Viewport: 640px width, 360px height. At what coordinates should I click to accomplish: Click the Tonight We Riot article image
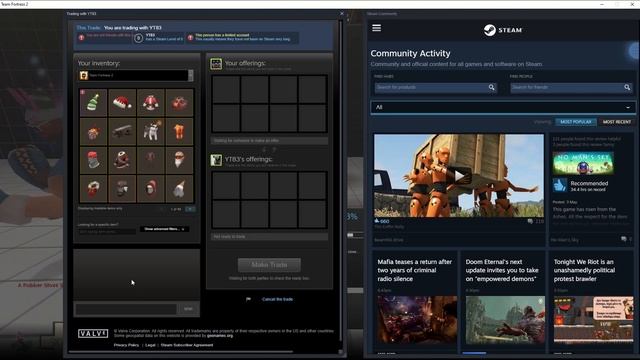[593, 320]
